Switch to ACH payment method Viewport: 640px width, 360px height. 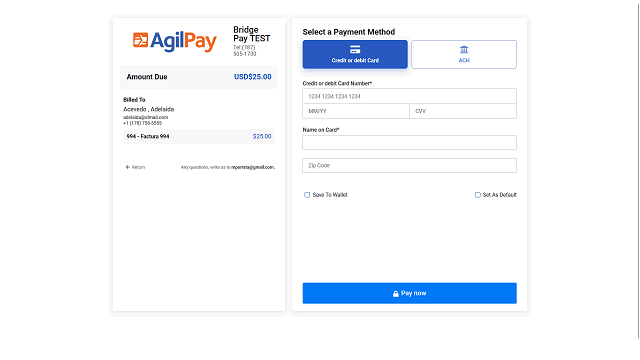[464, 54]
